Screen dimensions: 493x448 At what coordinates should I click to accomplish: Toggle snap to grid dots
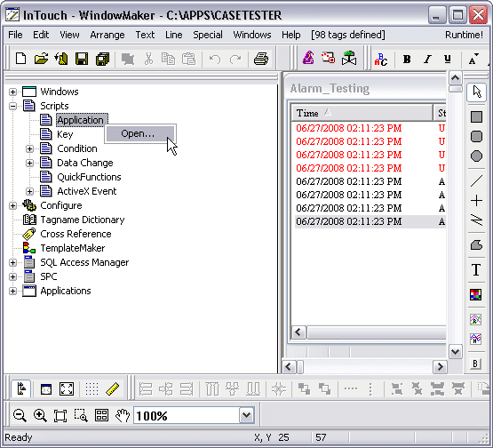91,388
